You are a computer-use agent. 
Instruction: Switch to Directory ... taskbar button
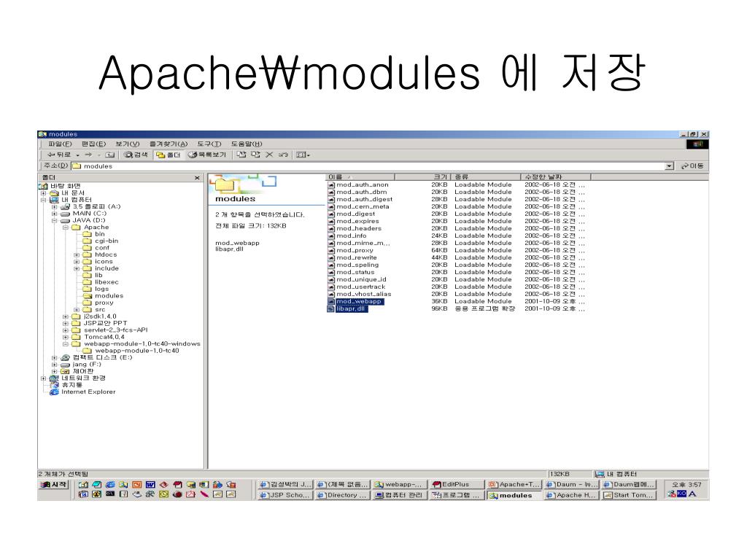point(342,495)
